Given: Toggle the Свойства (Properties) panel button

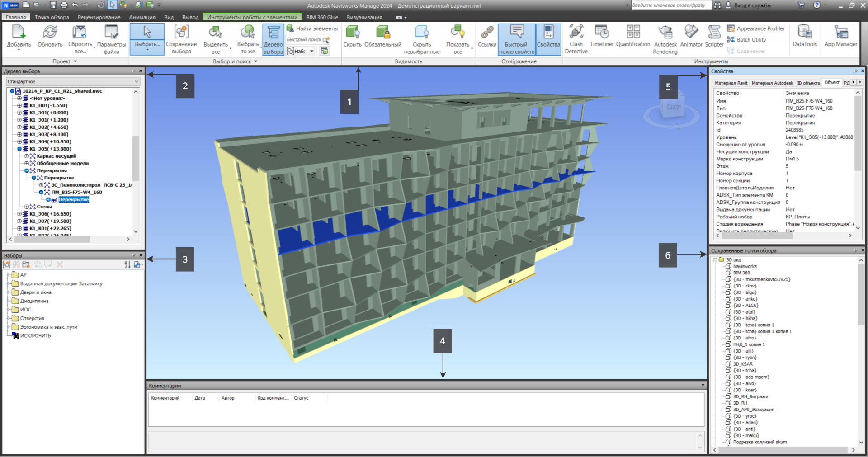Looking at the screenshot, I should click(548, 39).
